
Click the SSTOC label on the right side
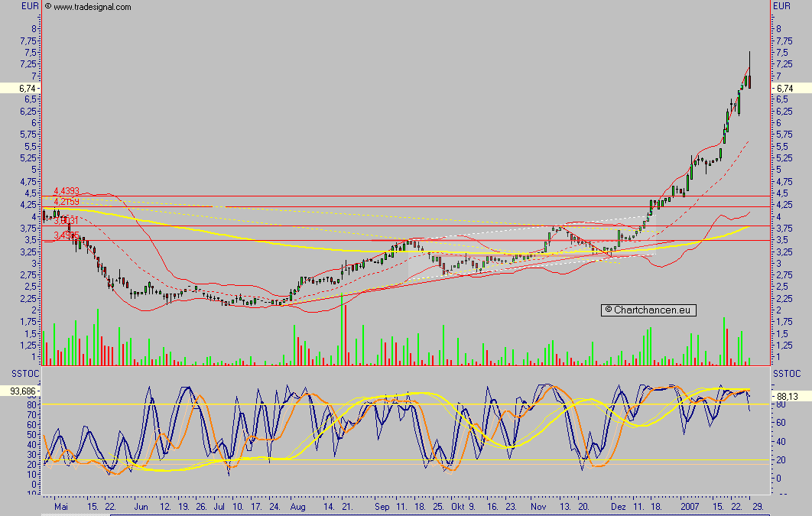coord(787,374)
